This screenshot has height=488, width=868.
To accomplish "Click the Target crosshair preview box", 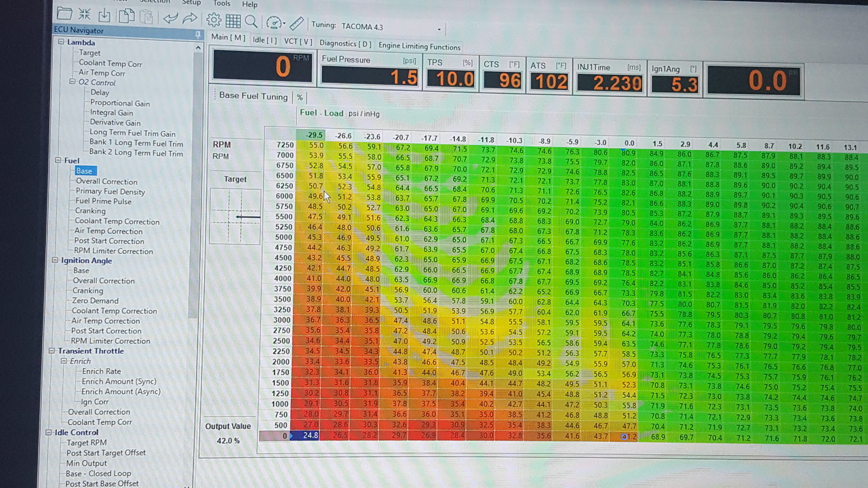I will point(235,216).
